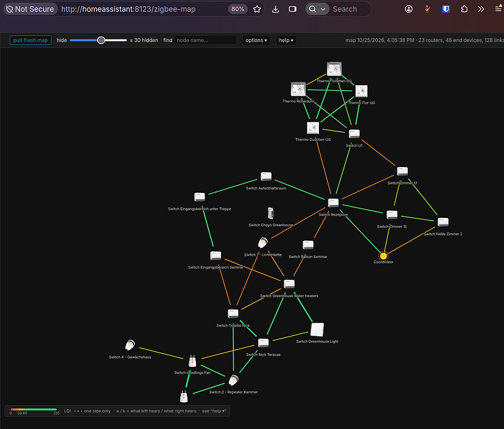Open the 80% zoom level indicator
504x429 pixels.
(x=238, y=9)
